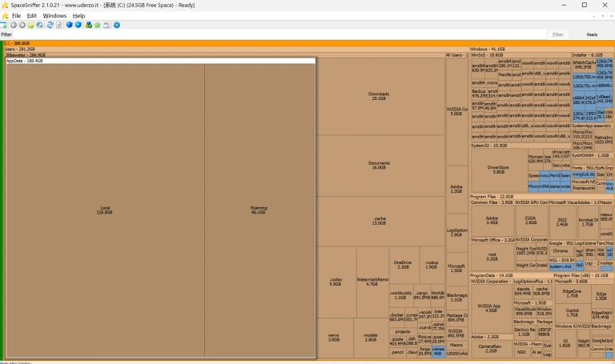The height and width of the screenshot is (364, 615).
Task: Start new master scan with refresh arrows
Action: pyautogui.click(x=50, y=25)
